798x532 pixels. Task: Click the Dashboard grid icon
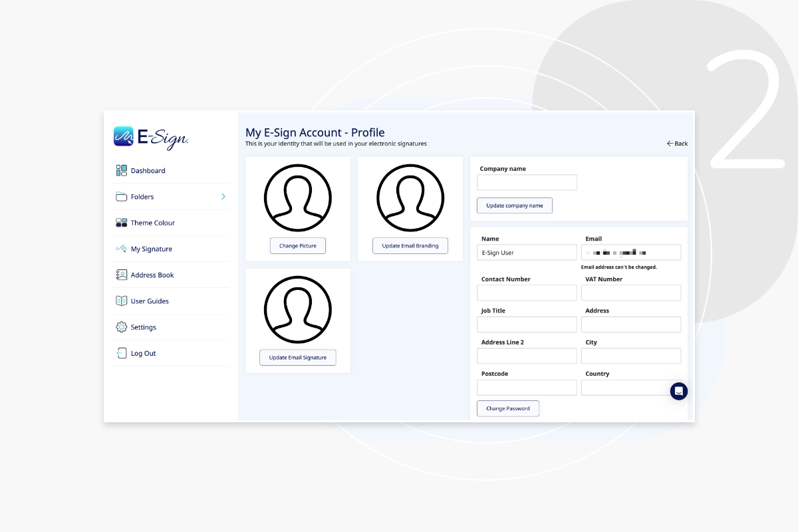[121, 171]
